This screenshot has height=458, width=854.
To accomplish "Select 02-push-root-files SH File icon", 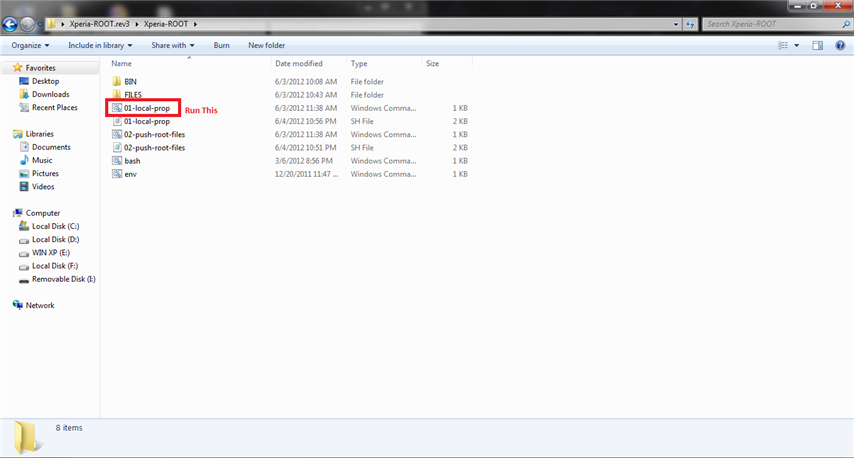I will (117, 148).
